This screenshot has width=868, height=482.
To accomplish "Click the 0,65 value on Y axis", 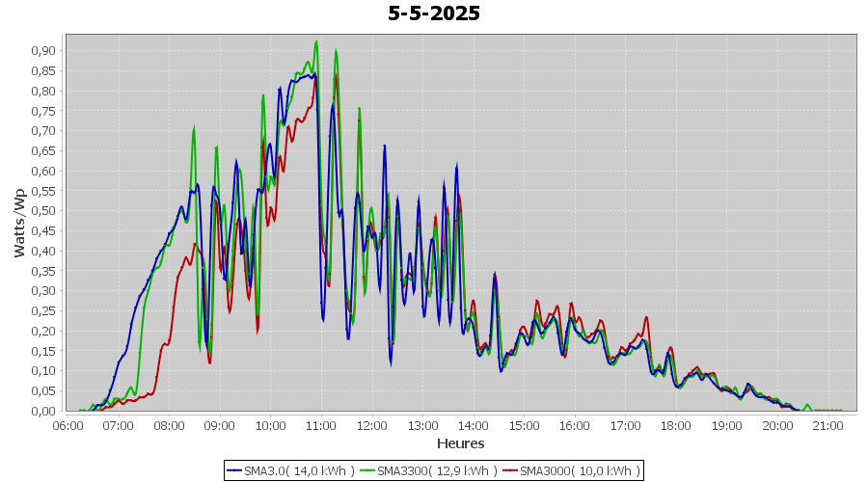I will coord(43,151).
